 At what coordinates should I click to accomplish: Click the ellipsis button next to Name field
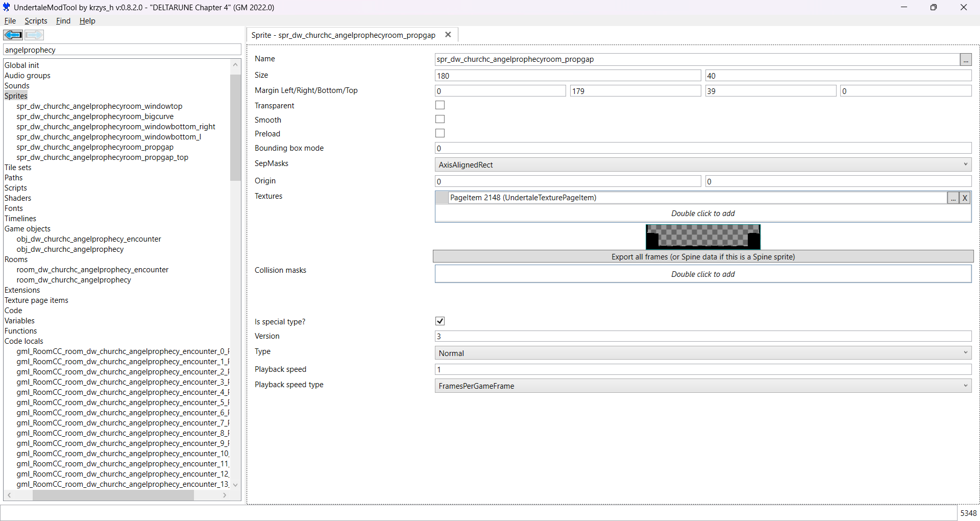(966, 60)
